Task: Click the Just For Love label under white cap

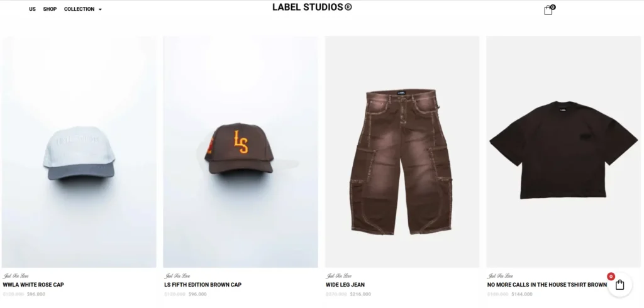Action: [16, 276]
